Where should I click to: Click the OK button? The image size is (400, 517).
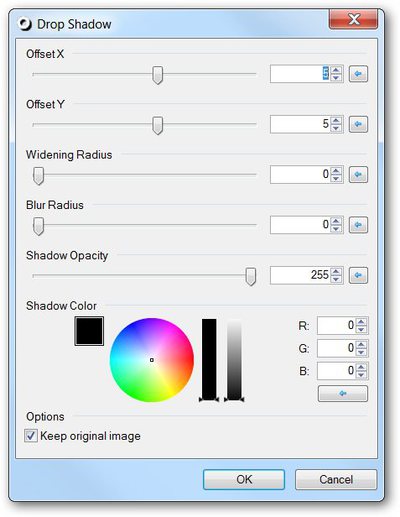(244, 479)
